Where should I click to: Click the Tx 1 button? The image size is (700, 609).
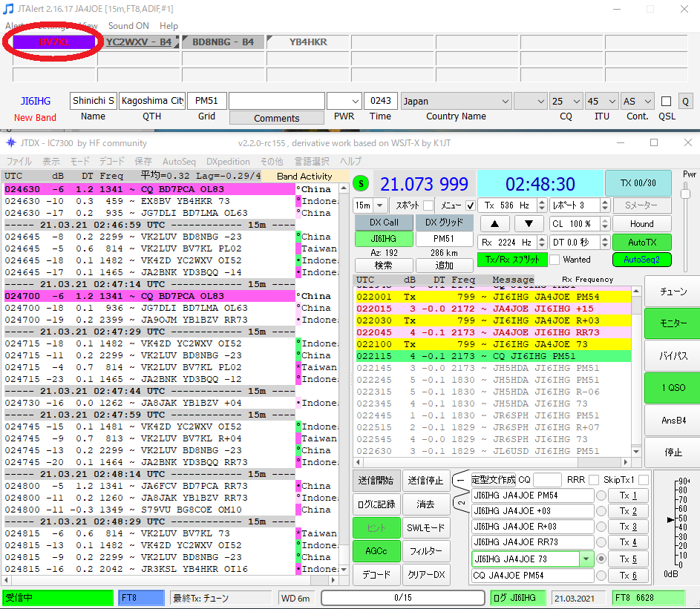pyautogui.click(x=628, y=496)
